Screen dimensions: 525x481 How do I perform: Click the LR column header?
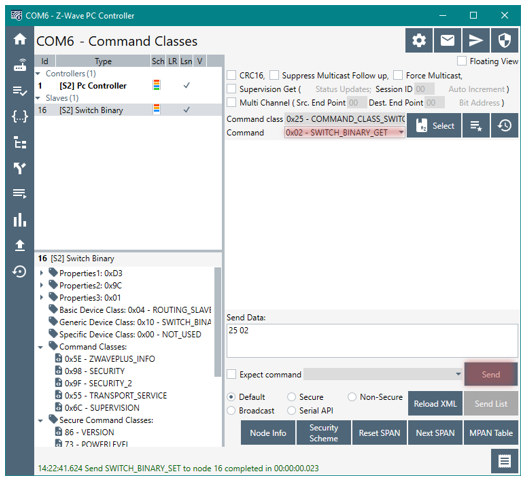click(x=172, y=61)
